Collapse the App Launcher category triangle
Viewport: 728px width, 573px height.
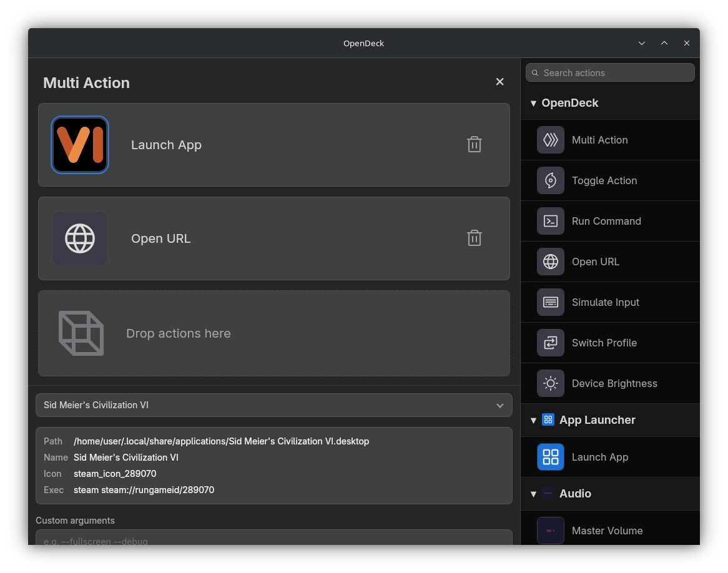(533, 421)
